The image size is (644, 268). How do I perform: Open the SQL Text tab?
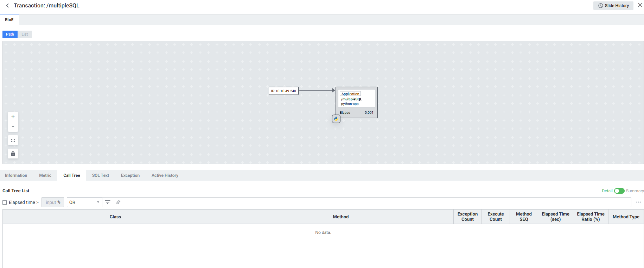[x=100, y=175]
